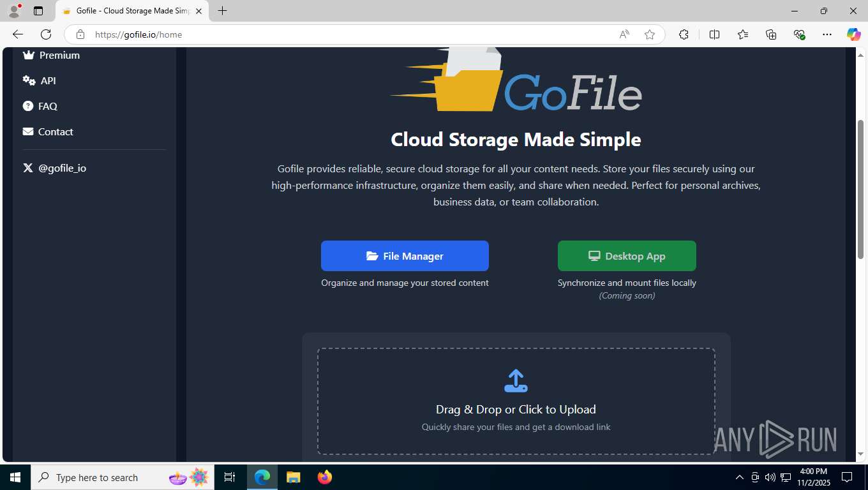This screenshot has width=868, height=490.
Task: Go back to the previous page
Action: pos(18,34)
